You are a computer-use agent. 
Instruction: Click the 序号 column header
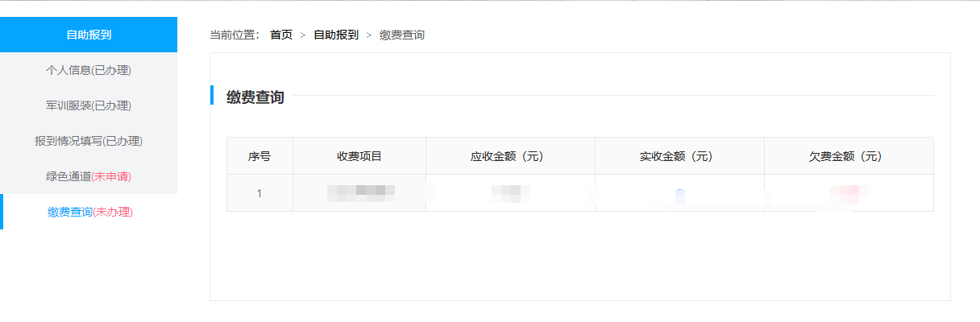(260, 156)
